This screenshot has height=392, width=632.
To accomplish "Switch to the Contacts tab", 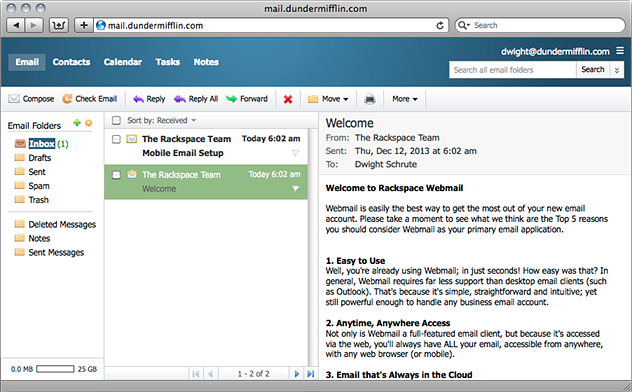I will pyautogui.click(x=71, y=62).
